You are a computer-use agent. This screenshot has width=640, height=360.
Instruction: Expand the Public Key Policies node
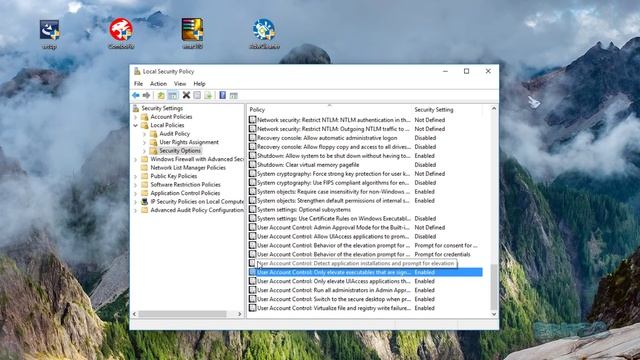pos(136,176)
